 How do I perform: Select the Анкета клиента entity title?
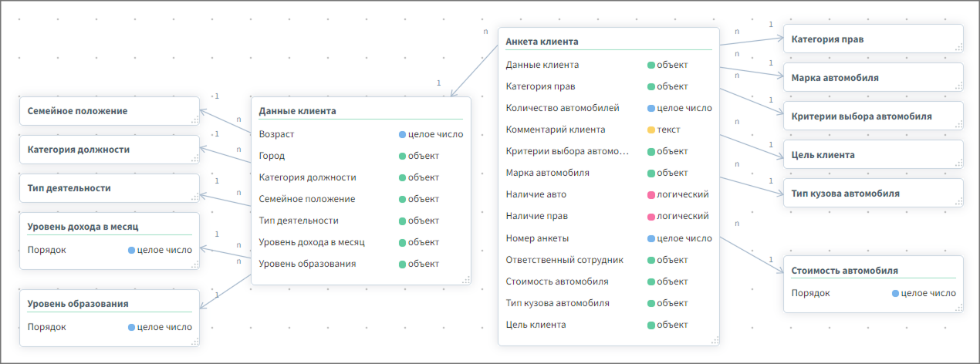tap(542, 41)
